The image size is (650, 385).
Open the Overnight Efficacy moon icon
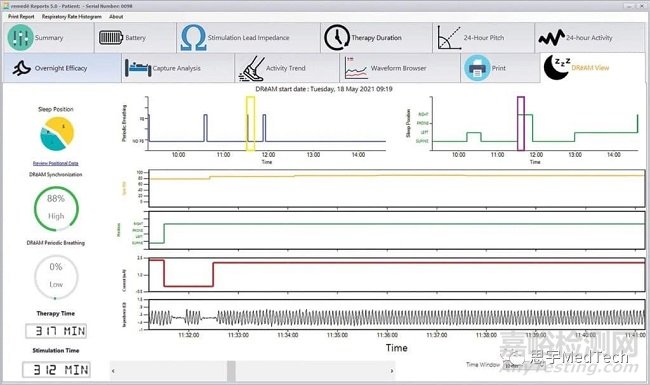click(x=22, y=68)
